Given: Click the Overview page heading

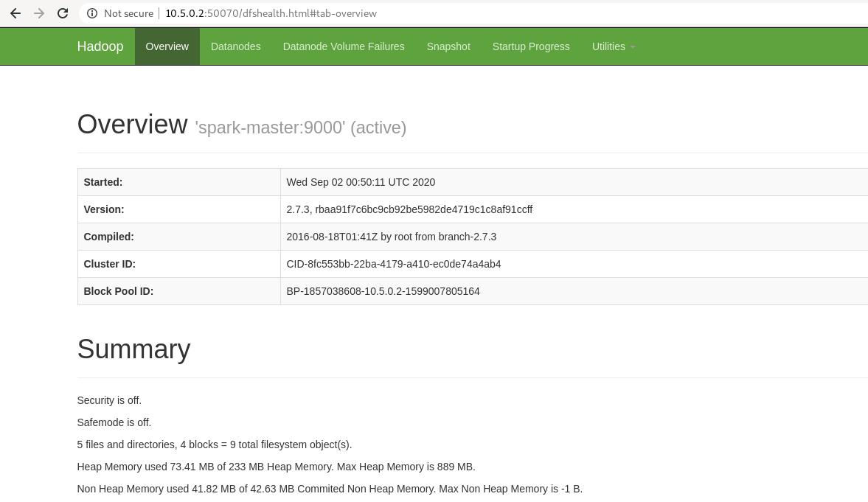Looking at the screenshot, I should tap(132, 124).
